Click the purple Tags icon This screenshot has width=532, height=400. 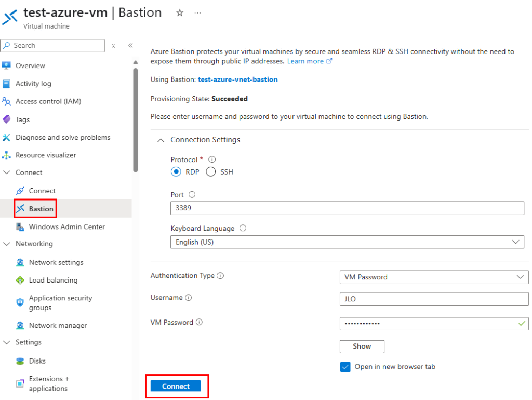[x=6, y=119]
